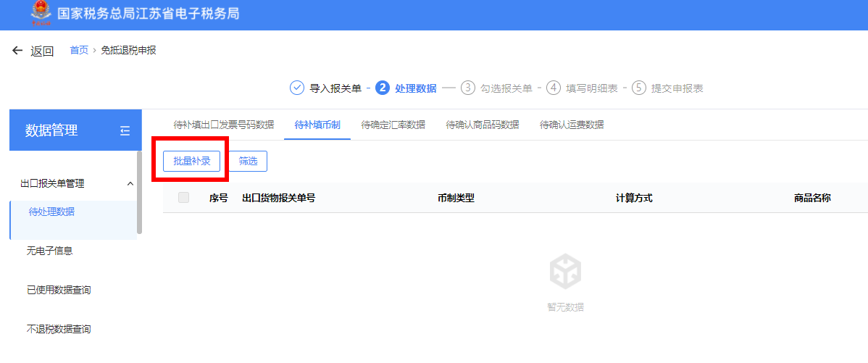Click the 批量补录 button
The width and height of the screenshot is (868, 363).
pos(191,161)
